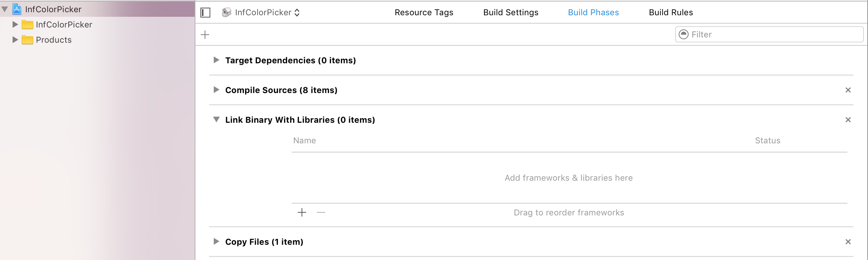Switch to the Build Rules tab

click(671, 12)
